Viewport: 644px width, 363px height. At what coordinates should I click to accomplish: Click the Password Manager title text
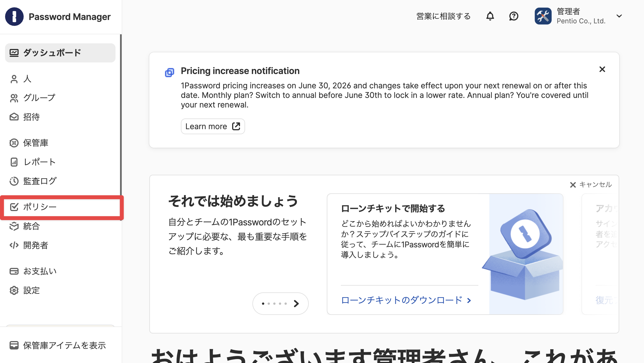tap(70, 17)
